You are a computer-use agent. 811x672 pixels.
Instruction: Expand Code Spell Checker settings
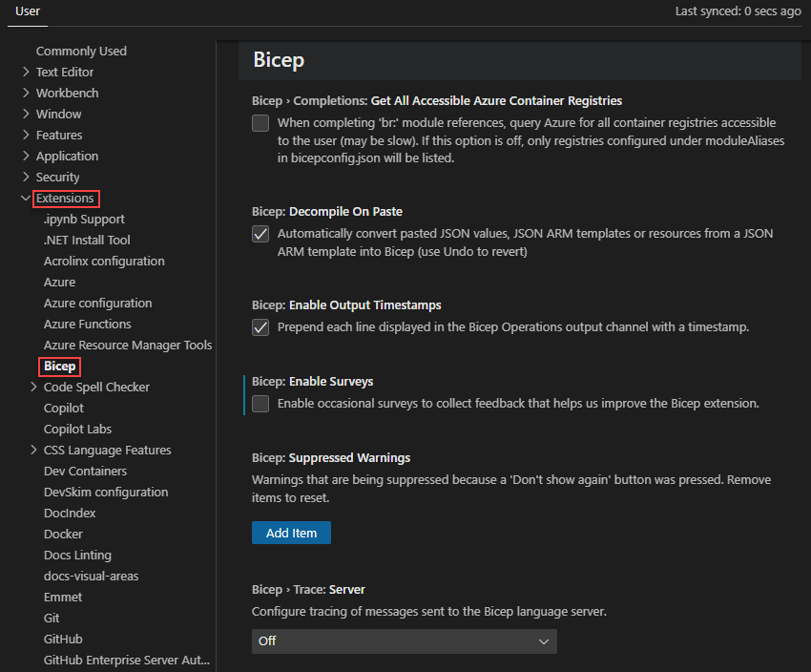click(x=95, y=387)
